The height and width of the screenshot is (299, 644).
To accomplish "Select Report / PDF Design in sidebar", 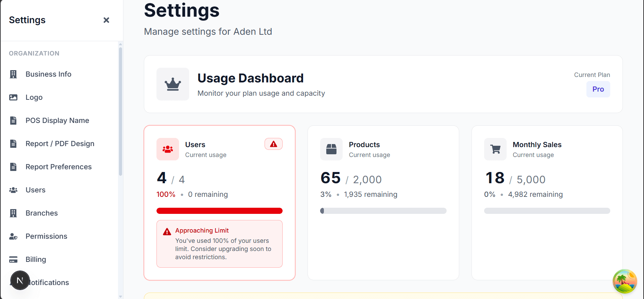I will point(60,144).
